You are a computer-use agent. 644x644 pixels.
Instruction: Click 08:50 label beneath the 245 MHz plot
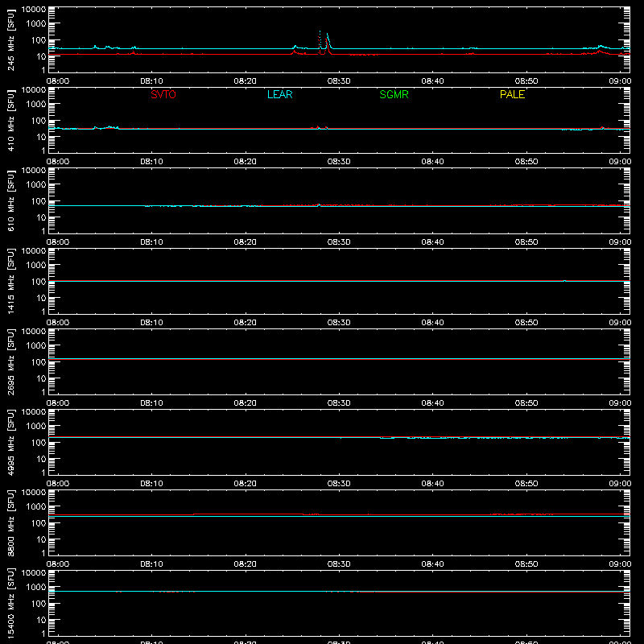click(526, 81)
